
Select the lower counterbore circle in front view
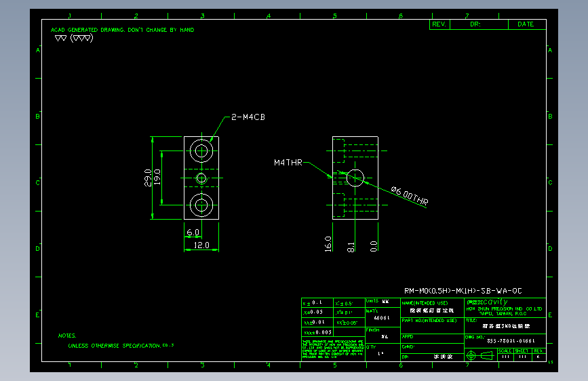[x=201, y=205]
